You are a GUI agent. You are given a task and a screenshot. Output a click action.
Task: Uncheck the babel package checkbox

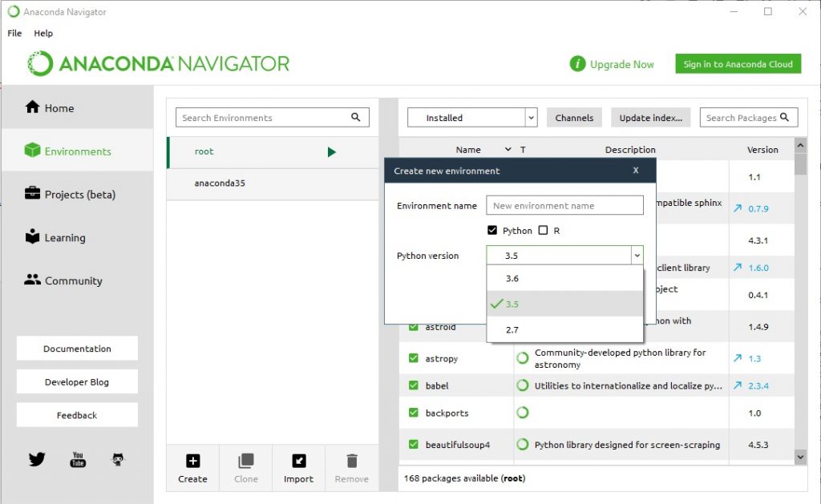[x=414, y=385]
